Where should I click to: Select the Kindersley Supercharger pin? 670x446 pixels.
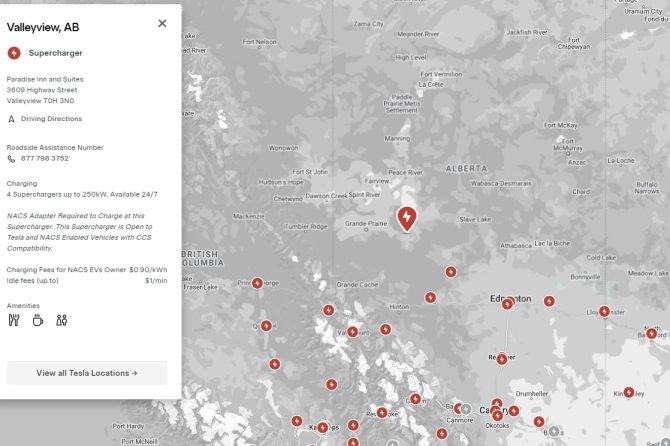point(628,392)
